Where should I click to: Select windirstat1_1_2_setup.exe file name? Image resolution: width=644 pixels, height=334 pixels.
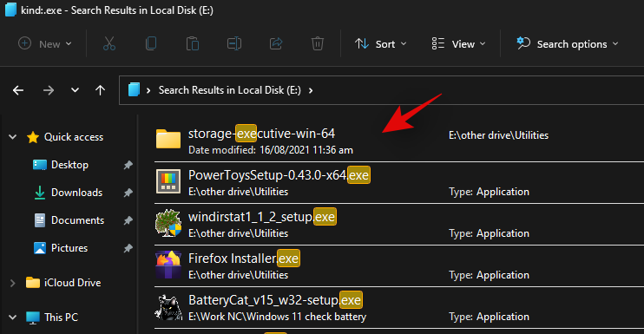262,217
